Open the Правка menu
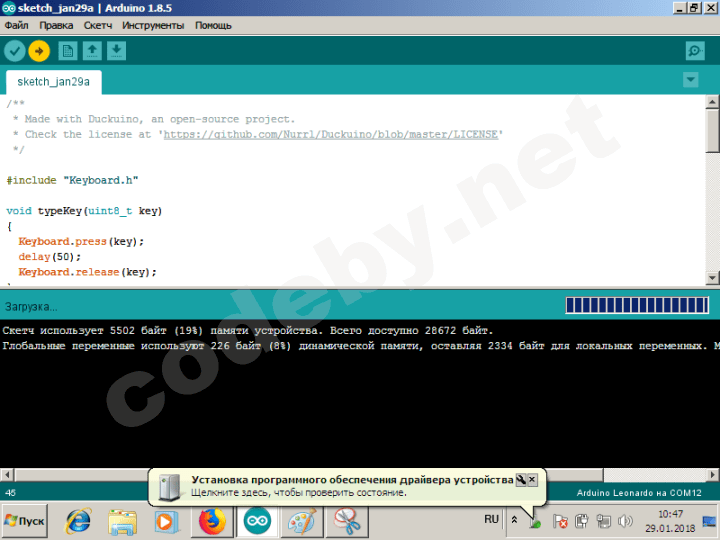This screenshot has height=540, width=720. click(x=56, y=25)
